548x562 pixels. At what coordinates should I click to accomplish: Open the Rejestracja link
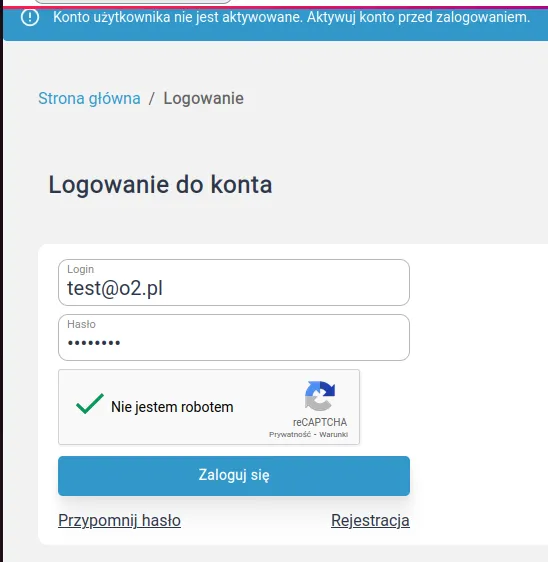click(370, 520)
